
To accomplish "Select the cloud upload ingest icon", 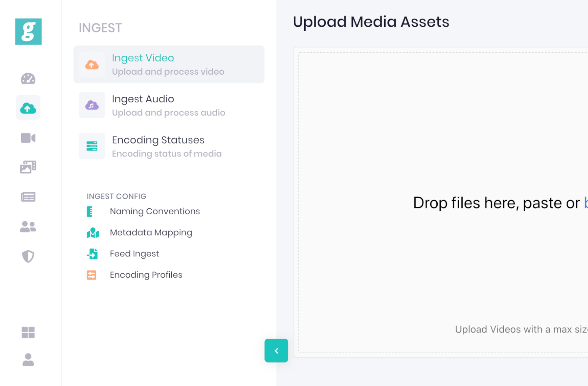I will pyautogui.click(x=28, y=108).
